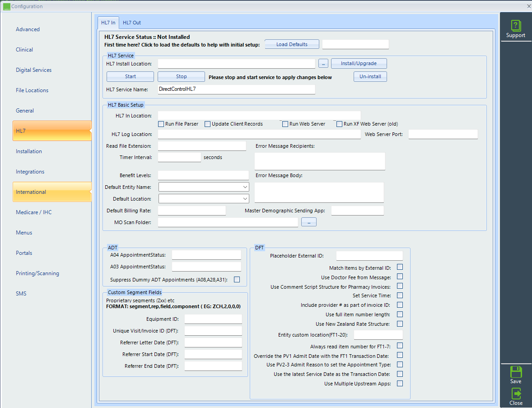532x408 pixels.
Task: Click the Timer Interval seconds field
Action: click(179, 158)
